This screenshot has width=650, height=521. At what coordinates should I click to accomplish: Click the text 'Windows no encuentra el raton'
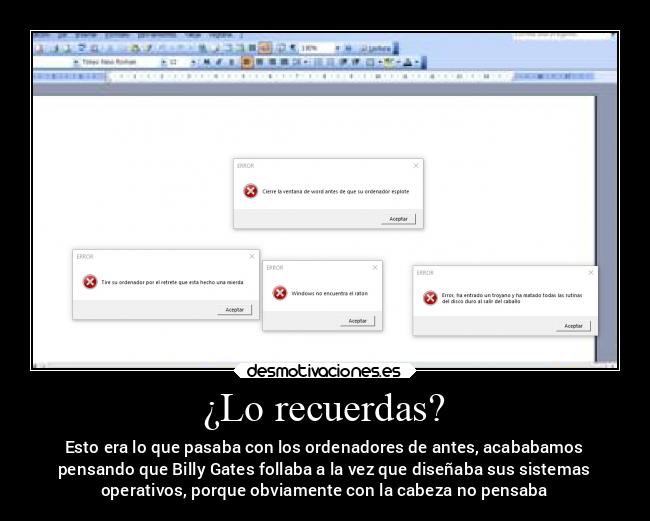(x=330, y=293)
